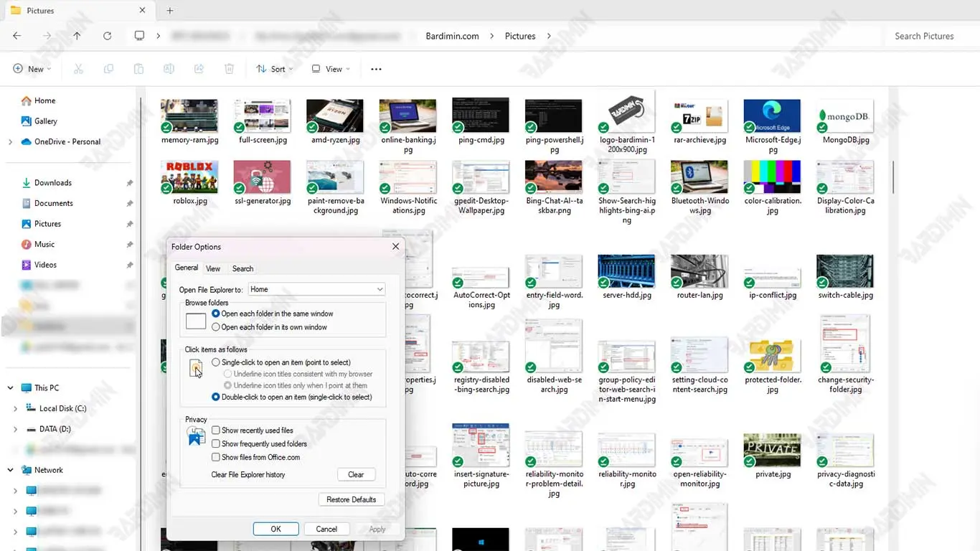This screenshot has height=551, width=980.
Task: Collapse the This PC tree node
Action: coord(10,388)
